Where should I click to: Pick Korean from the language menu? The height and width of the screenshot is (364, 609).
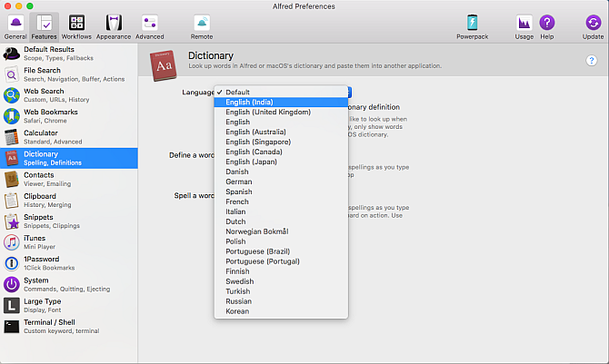point(238,311)
